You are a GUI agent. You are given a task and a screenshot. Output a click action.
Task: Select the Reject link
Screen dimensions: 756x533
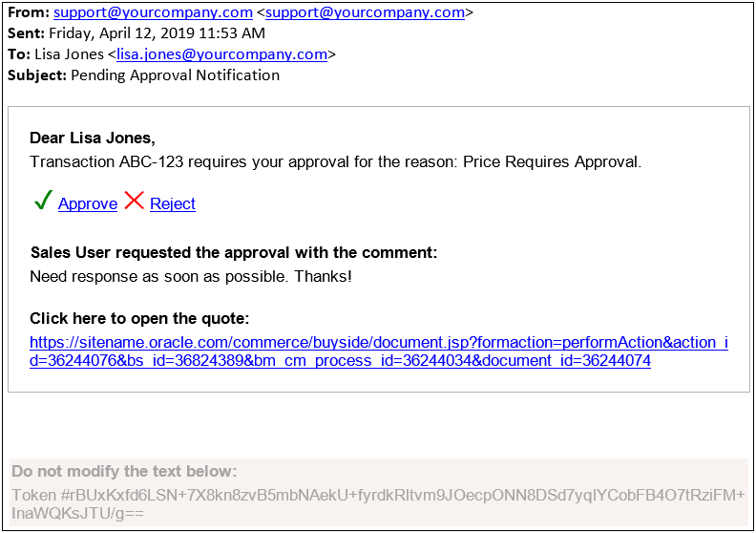tap(173, 203)
